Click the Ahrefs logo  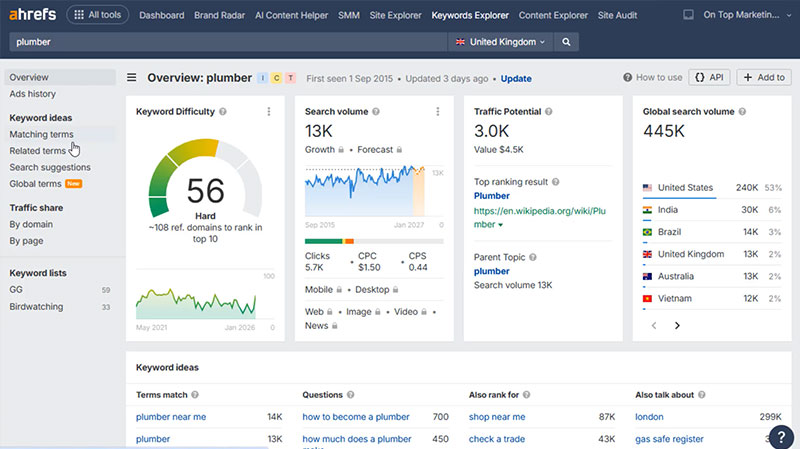pos(32,15)
